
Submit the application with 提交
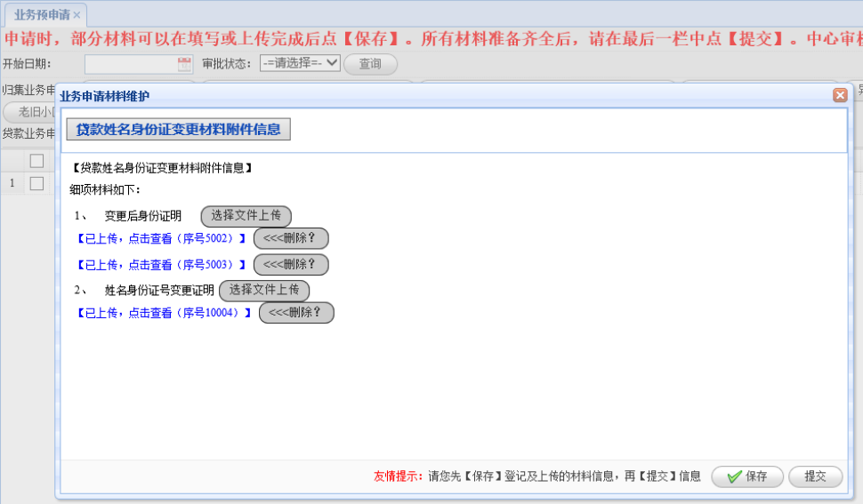click(x=815, y=476)
